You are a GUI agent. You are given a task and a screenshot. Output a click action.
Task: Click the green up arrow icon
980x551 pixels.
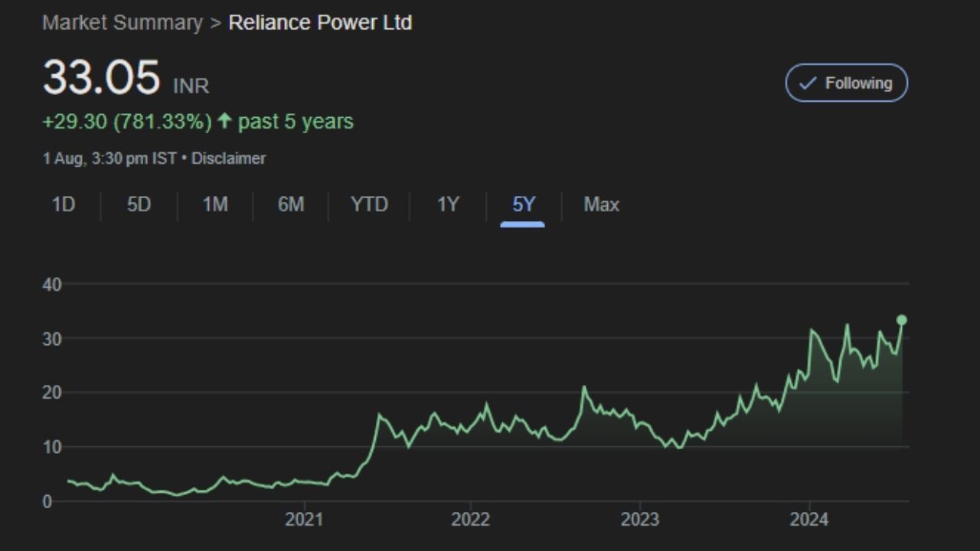point(224,121)
